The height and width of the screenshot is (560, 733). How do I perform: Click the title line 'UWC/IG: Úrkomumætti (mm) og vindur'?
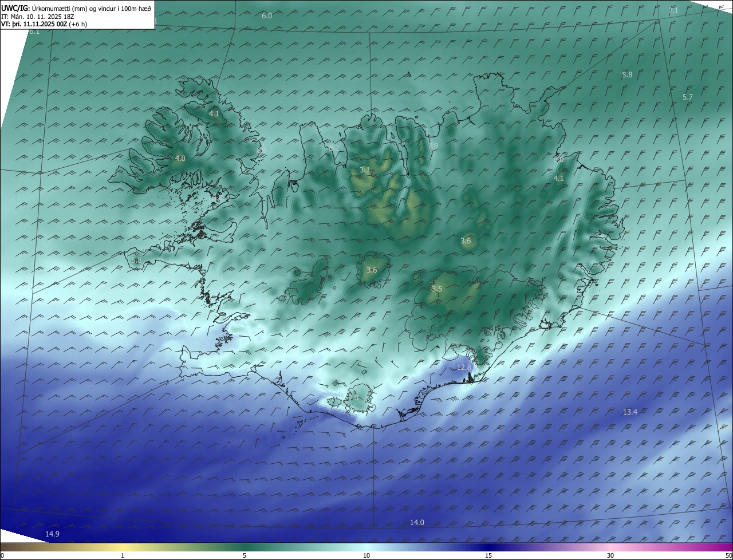pyautogui.click(x=77, y=8)
